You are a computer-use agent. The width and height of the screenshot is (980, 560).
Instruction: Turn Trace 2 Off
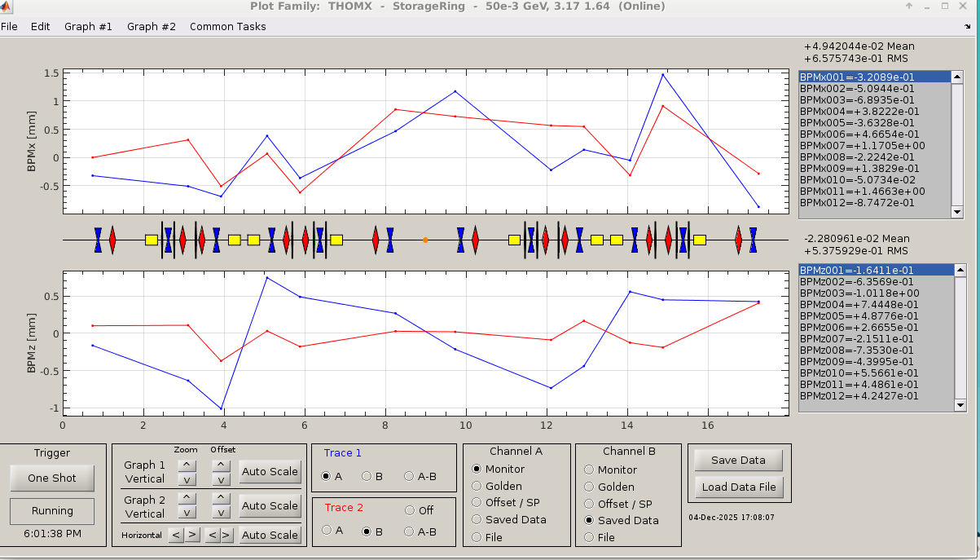tap(411, 510)
